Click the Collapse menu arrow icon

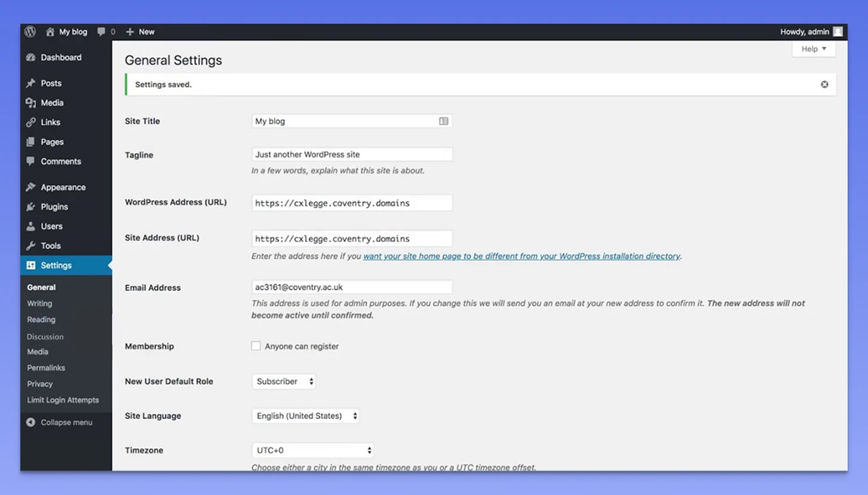point(31,422)
